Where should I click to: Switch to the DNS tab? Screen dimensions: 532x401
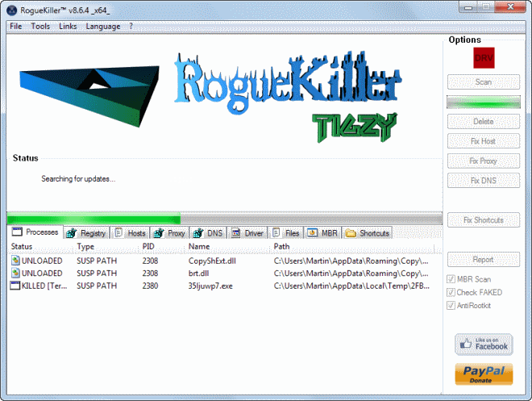point(208,233)
